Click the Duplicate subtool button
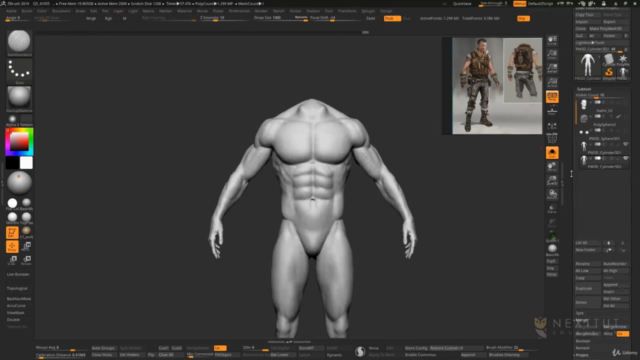The width and height of the screenshot is (640, 360). click(x=587, y=288)
